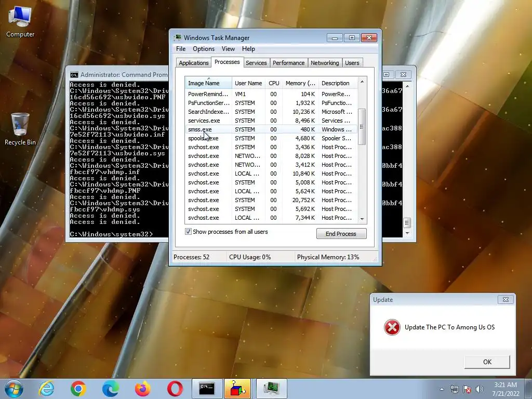Open the Windows Start orb

tap(14, 389)
